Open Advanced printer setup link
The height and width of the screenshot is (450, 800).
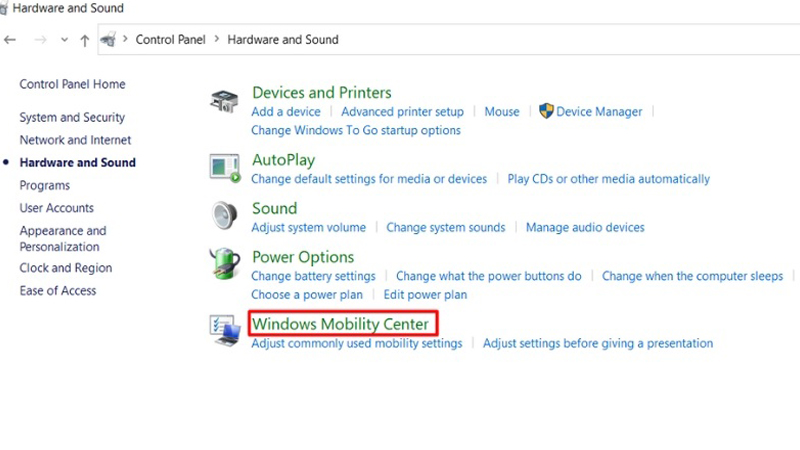402,112
